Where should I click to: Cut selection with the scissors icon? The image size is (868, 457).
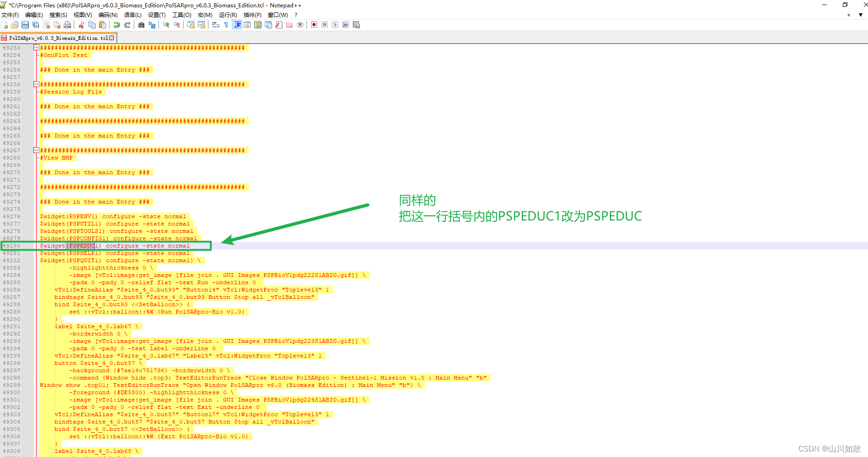click(82, 25)
